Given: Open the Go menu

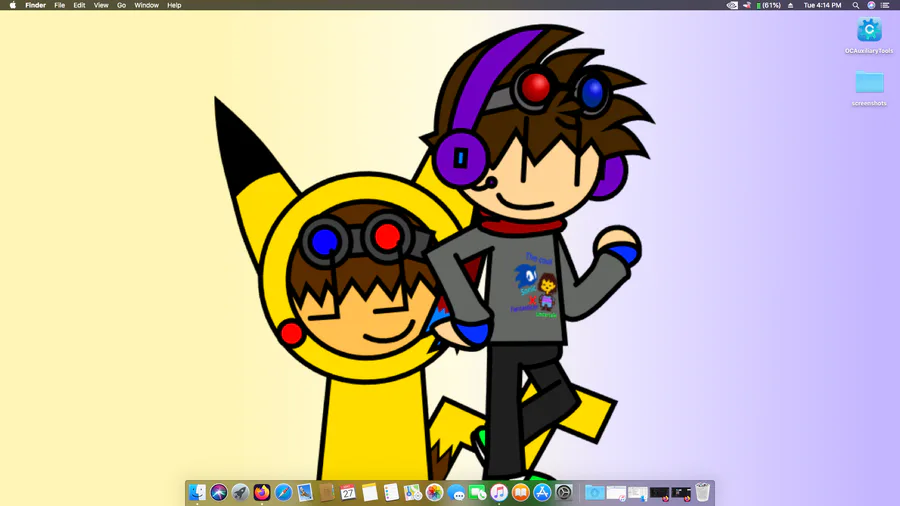Looking at the screenshot, I should click(121, 5).
